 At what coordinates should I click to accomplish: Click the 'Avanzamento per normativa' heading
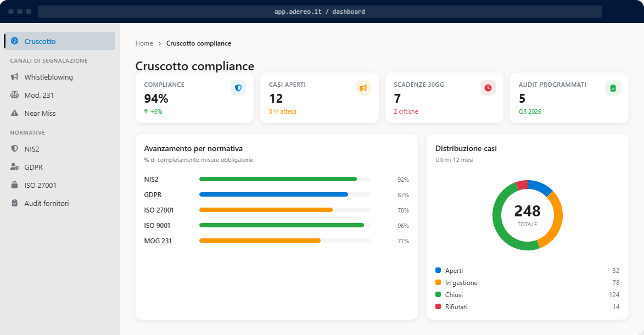pos(193,148)
